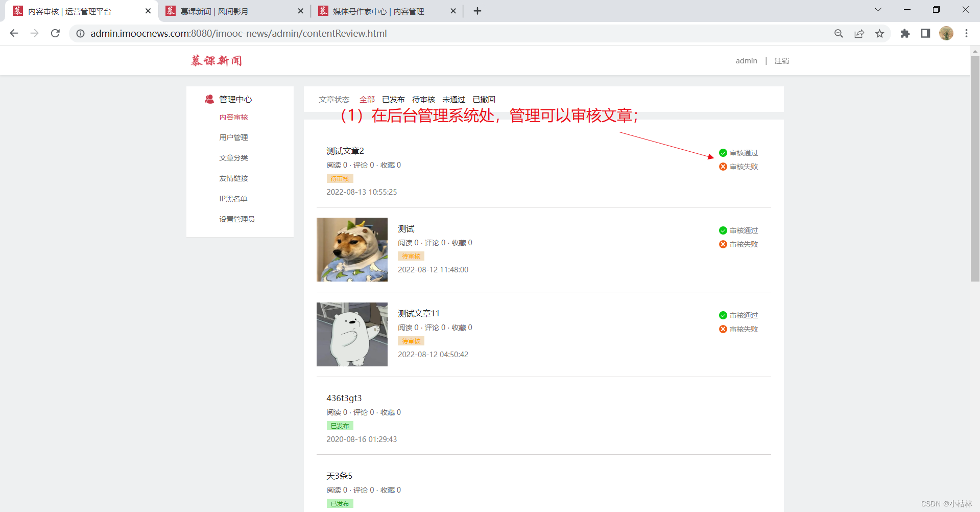Click the 注销 logout link

(x=782, y=60)
